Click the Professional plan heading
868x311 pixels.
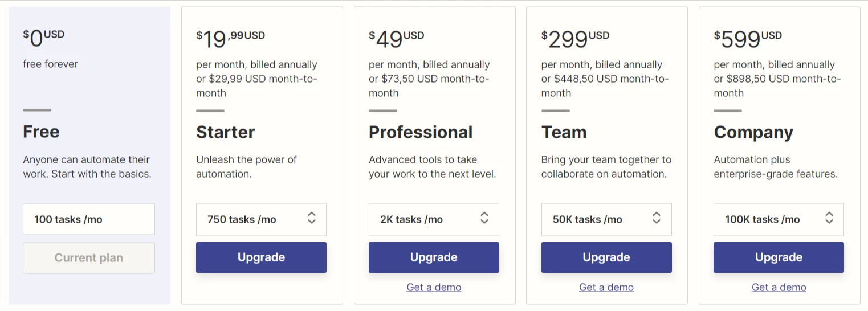(x=420, y=132)
